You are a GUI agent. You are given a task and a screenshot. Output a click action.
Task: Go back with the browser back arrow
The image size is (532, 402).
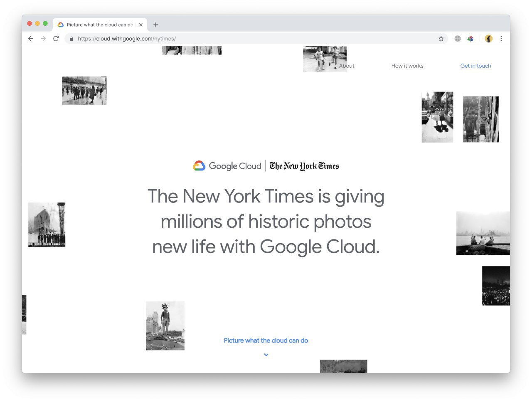click(x=30, y=39)
